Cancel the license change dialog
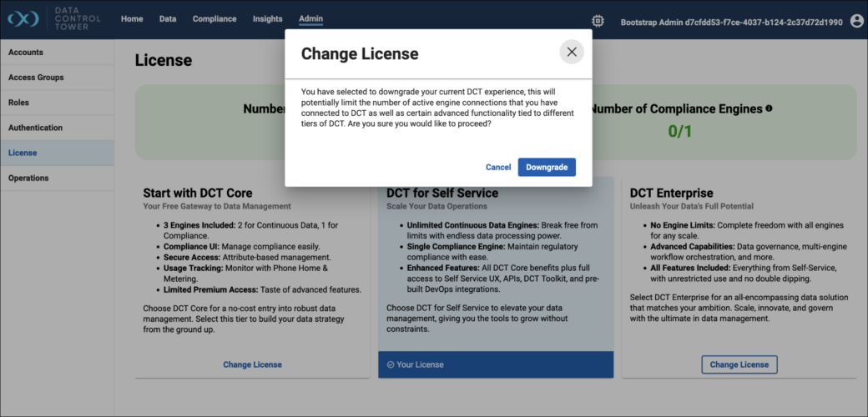Screen dimensions: 868x417 click(x=498, y=167)
